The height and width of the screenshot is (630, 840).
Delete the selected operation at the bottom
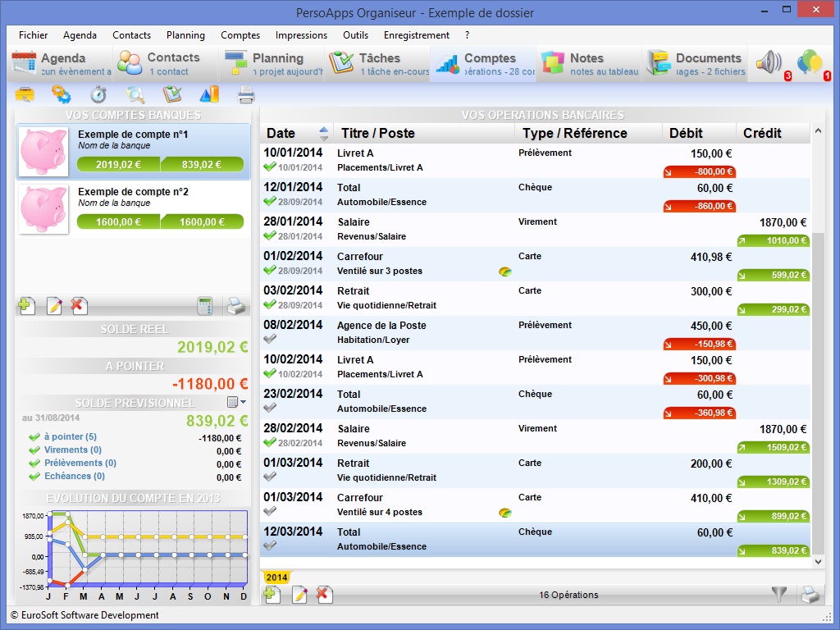(325, 595)
